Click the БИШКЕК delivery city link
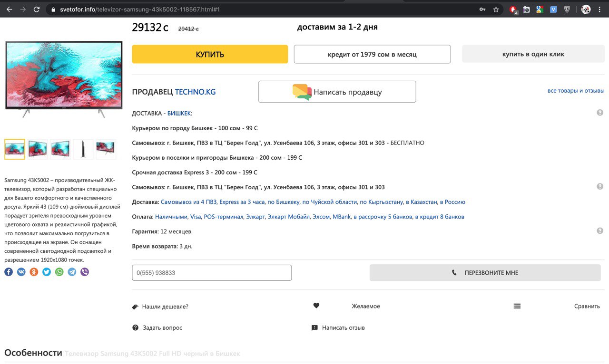609x364 pixels. point(179,113)
